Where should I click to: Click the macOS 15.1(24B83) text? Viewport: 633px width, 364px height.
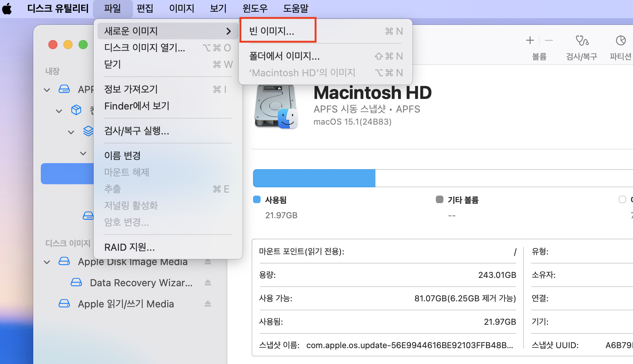(x=352, y=122)
